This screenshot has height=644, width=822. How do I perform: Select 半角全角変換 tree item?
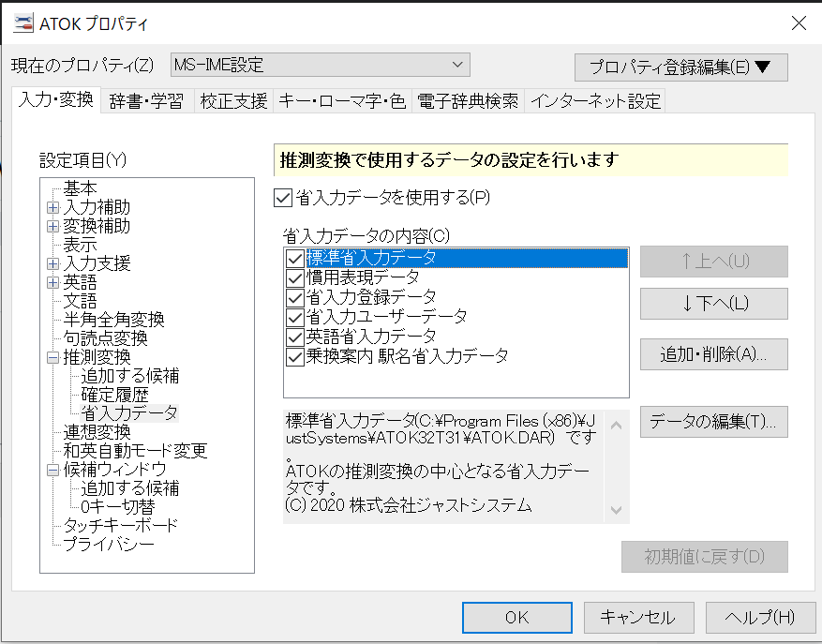click(x=113, y=320)
